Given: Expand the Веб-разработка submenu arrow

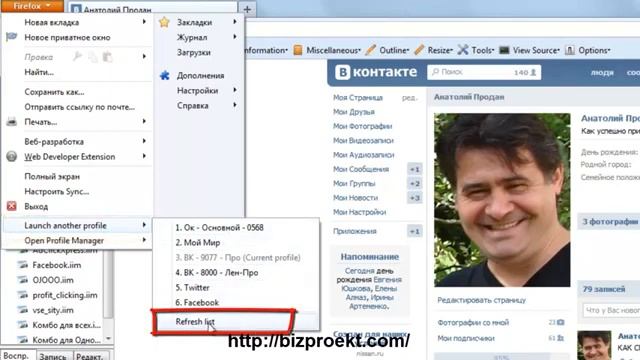Looking at the screenshot, I should (144, 141).
